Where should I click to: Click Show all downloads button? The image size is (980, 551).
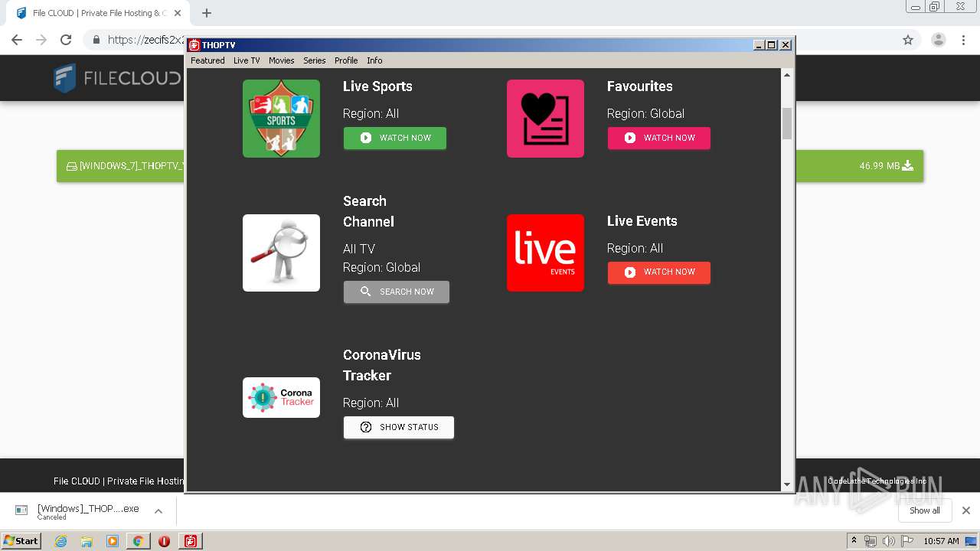click(x=924, y=510)
